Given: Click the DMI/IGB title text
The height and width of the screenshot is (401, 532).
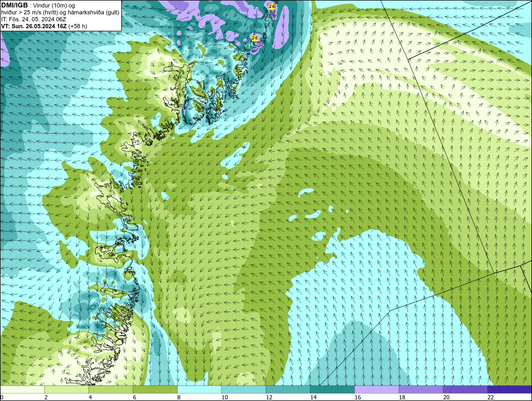Looking at the screenshot, I should (14, 5).
